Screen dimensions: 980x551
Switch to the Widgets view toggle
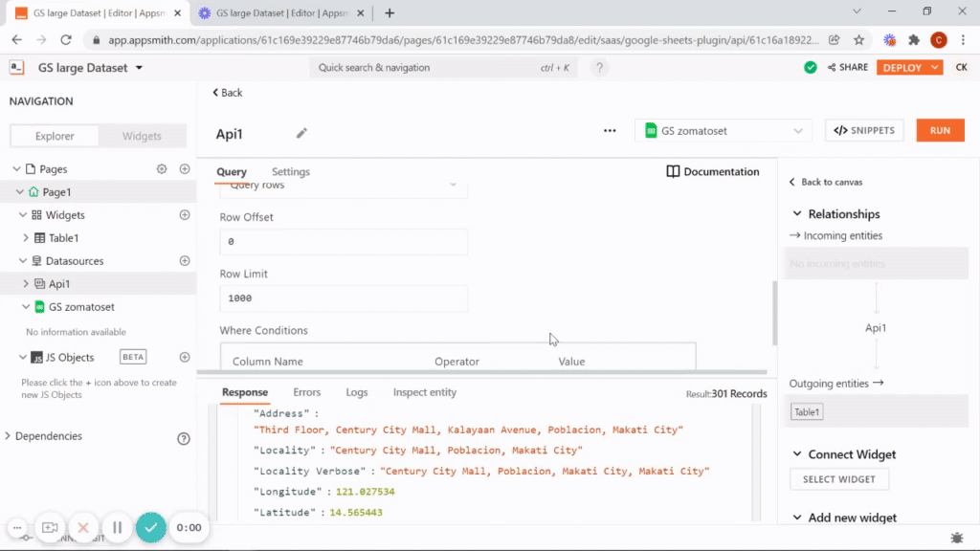[142, 136]
